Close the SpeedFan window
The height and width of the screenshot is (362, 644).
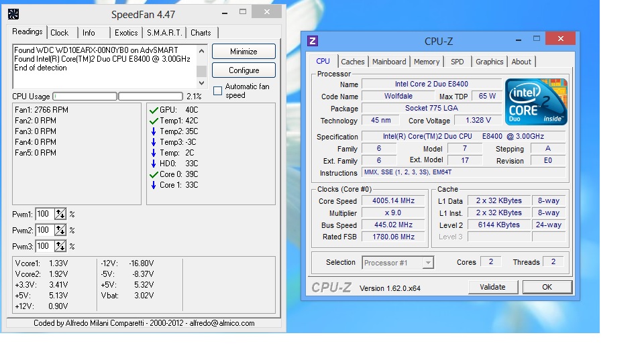[267, 11]
